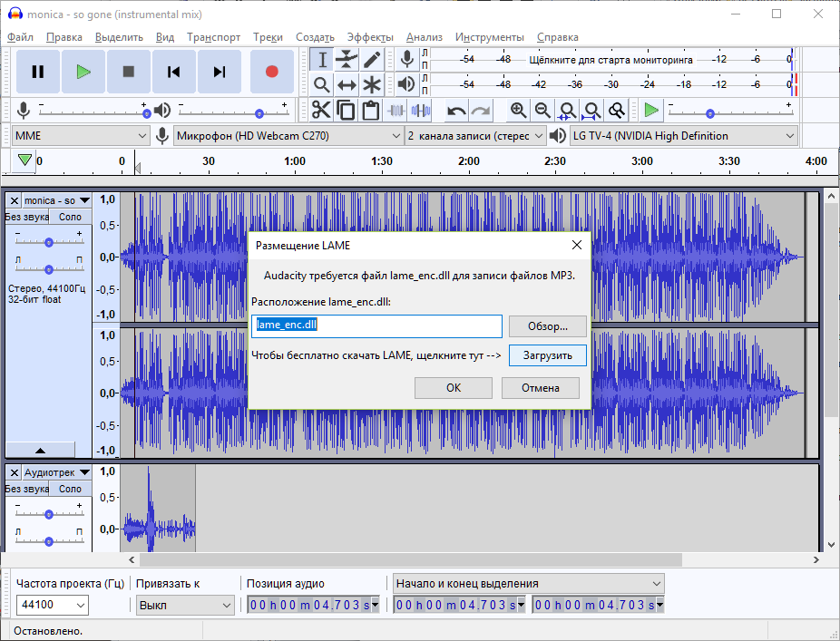The width and height of the screenshot is (840, 641).
Task: Open Начало и конец выделения dropdown
Action: [x=529, y=584]
